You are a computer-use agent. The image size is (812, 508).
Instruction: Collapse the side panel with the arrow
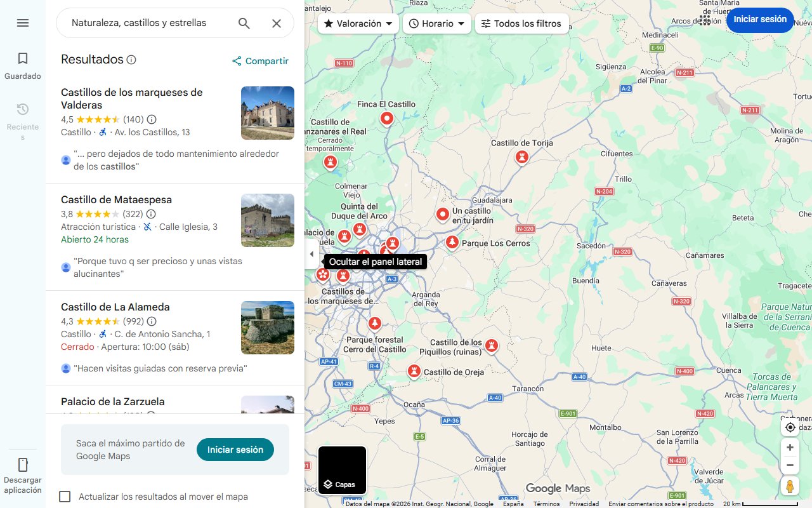[x=311, y=253]
